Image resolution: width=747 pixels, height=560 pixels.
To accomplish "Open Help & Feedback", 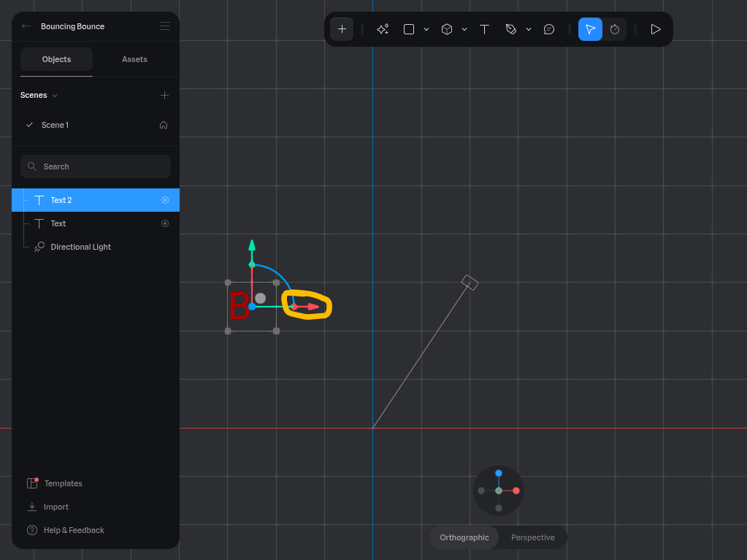I will [x=65, y=530].
